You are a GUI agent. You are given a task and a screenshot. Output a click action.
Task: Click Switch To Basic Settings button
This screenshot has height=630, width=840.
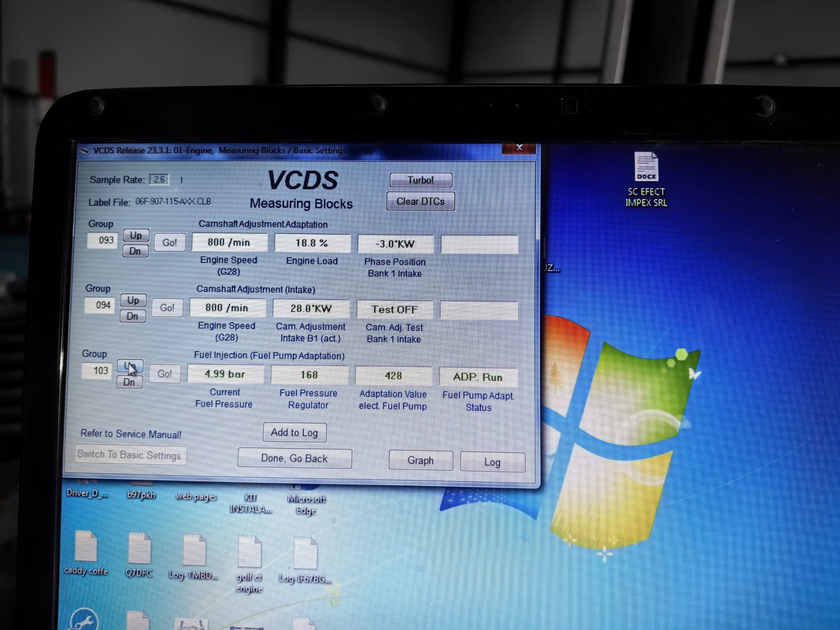[130, 455]
